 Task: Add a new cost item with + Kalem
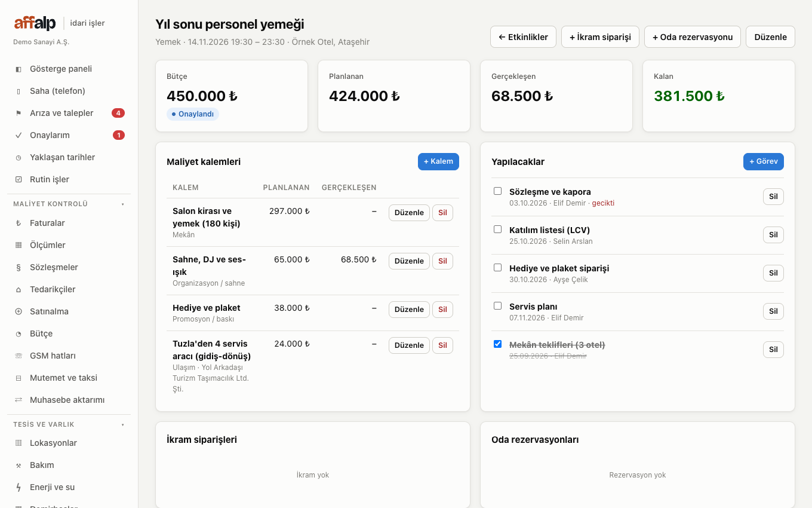[x=438, y=161]
